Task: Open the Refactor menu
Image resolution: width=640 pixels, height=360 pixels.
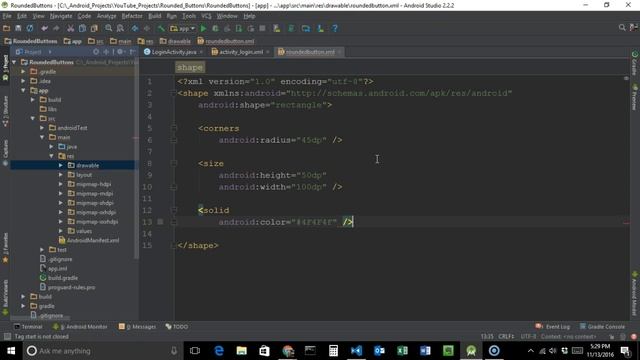Action: coord(132,16)
